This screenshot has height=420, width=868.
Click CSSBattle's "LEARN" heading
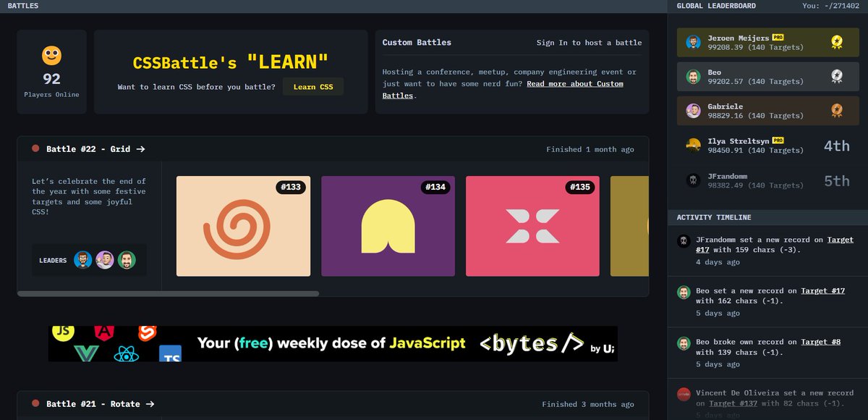click(x=231, y=62)
